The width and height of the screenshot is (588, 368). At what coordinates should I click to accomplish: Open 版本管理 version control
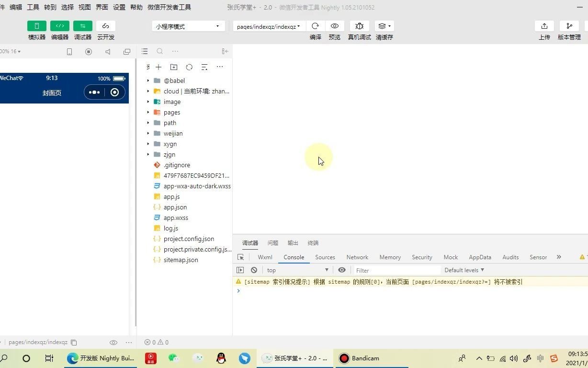tap(569, 26)
